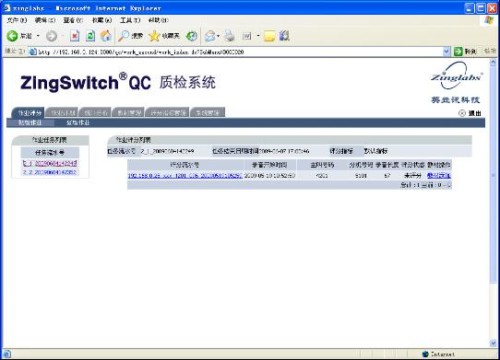Click the yellow folder toolbar icon
Screen dimensions: 500x360
[269, 36]
